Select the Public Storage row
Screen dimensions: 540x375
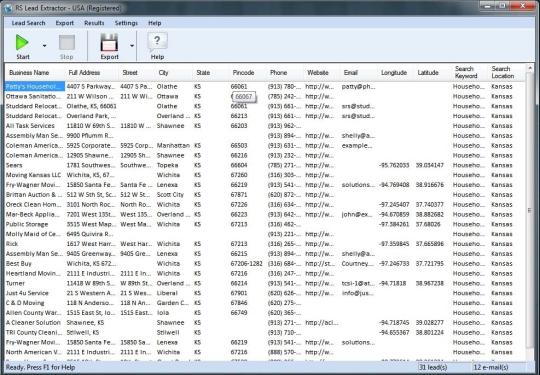click(x=265, y=224)
